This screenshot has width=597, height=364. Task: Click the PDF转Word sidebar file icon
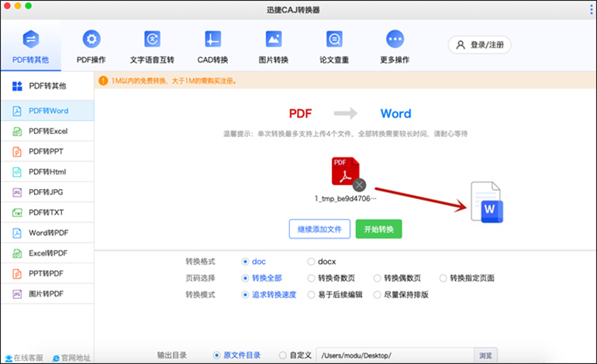17,111
